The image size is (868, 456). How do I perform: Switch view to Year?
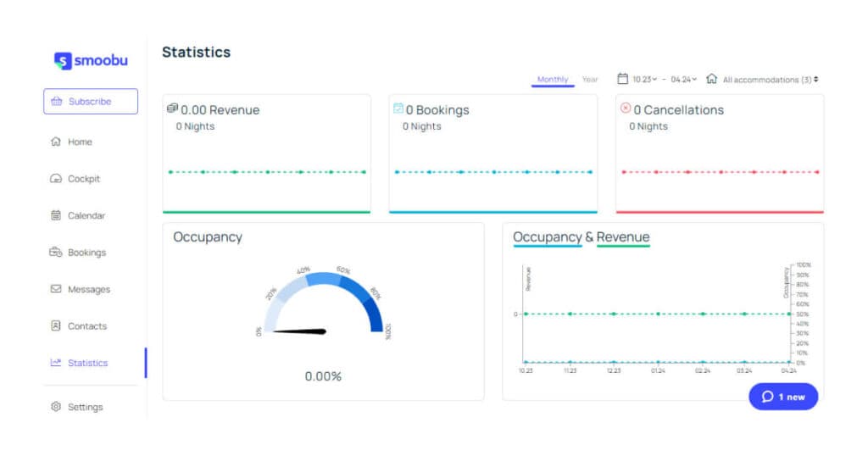(x=590, y=80)
